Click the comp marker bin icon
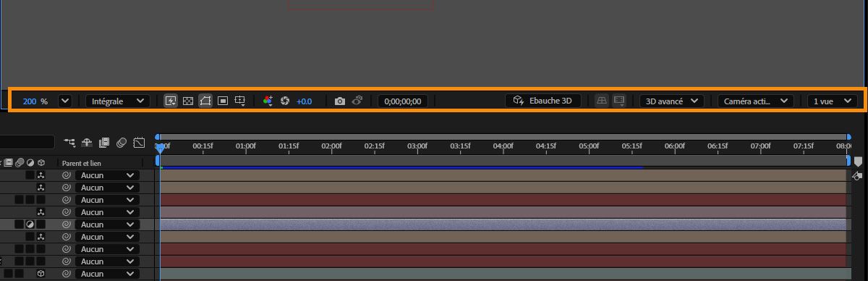The width and height of the screenshot is (868, 281). (859, 162)
